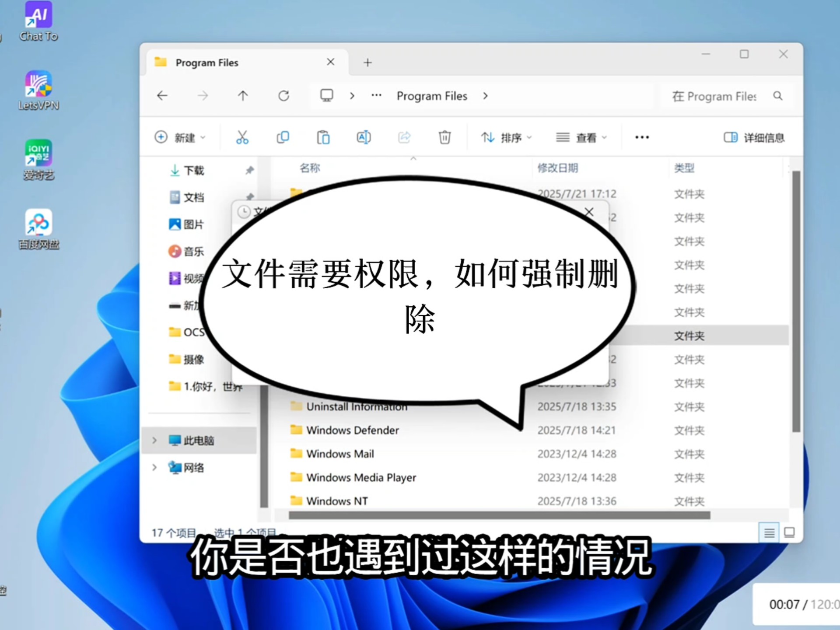Image resolution: width=840 pixels, height=630 pixels.
Task: Add a new tab with plus button
Action: click(x=367, y=63)
